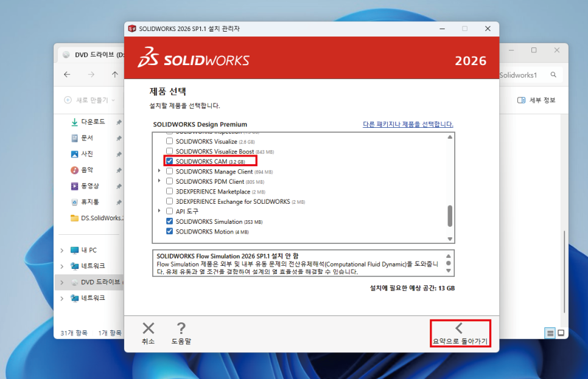Open 문서 folder in Explorer sidebar
The width and height of the screenshot is (588, 379).
[x=87, y=138]
